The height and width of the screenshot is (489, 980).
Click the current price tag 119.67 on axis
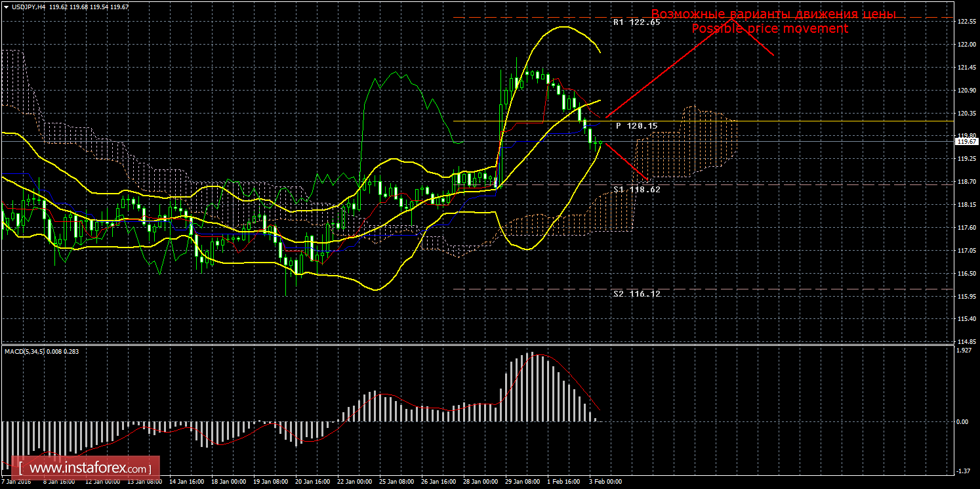966,141
